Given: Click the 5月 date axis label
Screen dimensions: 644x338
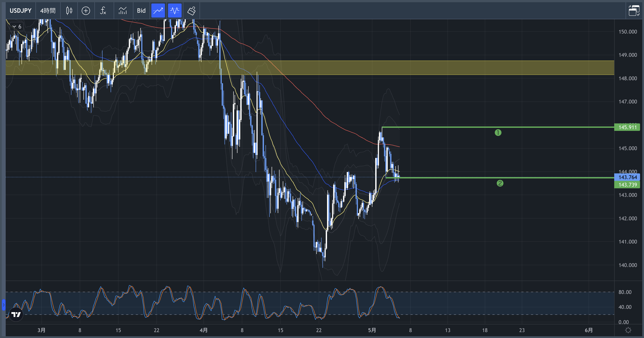Looking at the screenshot, I should click(x=372, y=330).
